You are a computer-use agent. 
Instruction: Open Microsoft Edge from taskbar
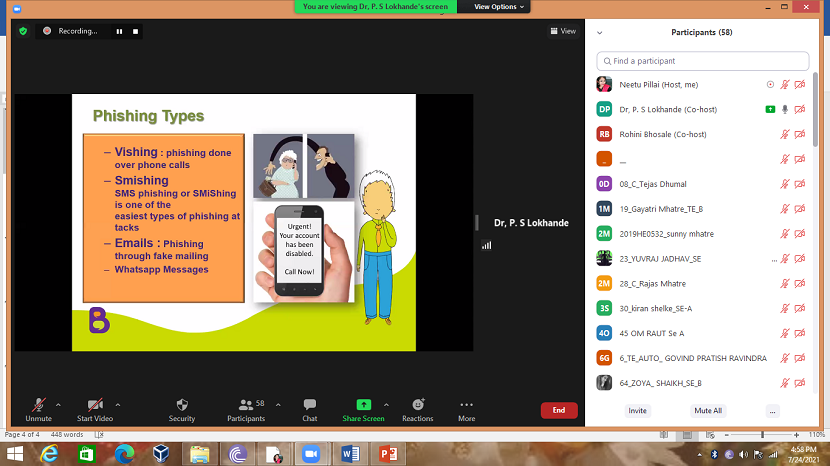click(124, 454)
